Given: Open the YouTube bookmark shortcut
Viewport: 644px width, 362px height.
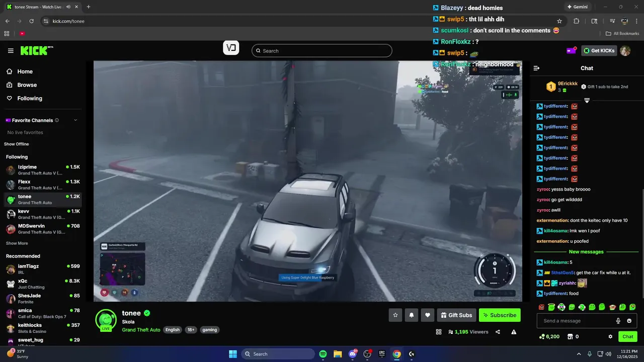Looking at the screenshot, I should click(x=22, y=34).
